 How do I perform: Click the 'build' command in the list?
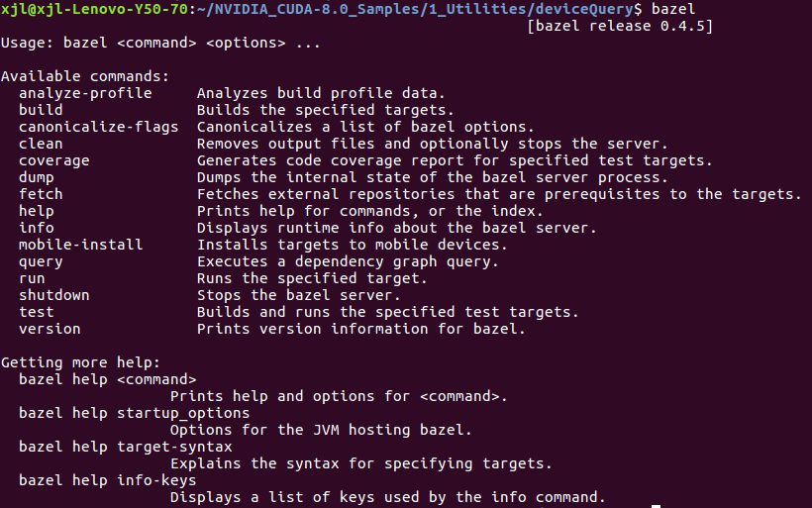pyautogui.click(x=41, y=110)
